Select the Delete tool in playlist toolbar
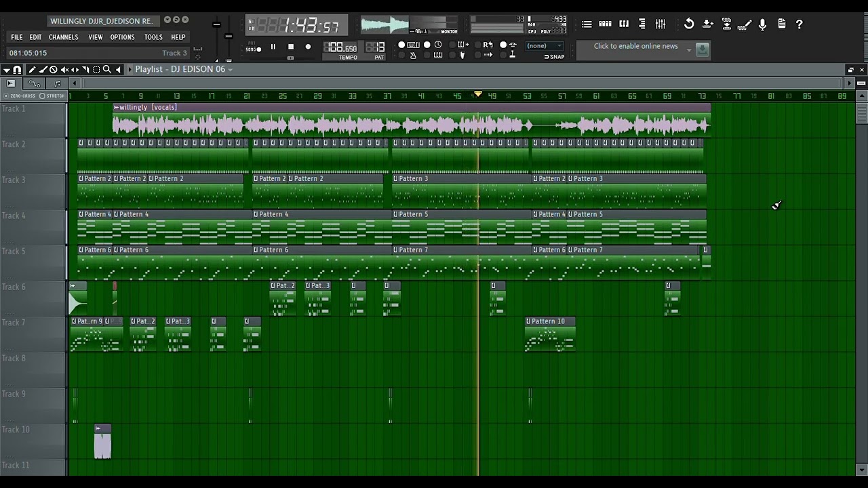Image resolution: width=868 pixels, height=488 pixels. tap(54, 70)
